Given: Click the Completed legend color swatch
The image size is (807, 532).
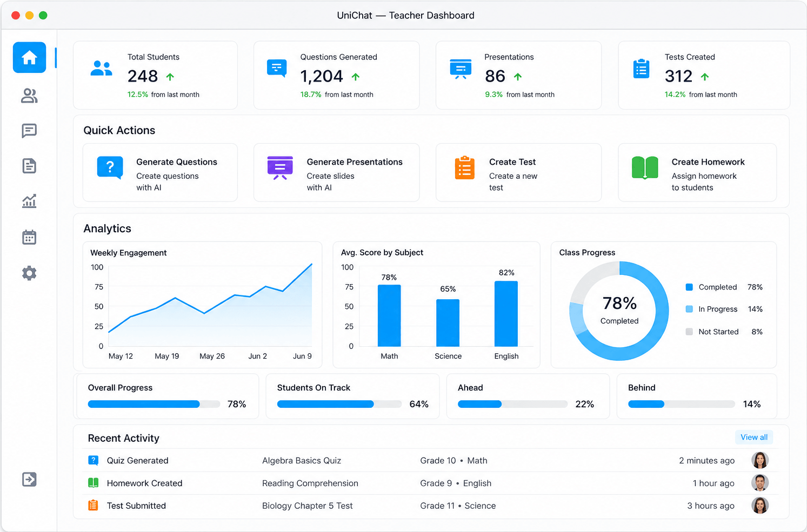Looking at the screenshot, I should coord(689,287).
